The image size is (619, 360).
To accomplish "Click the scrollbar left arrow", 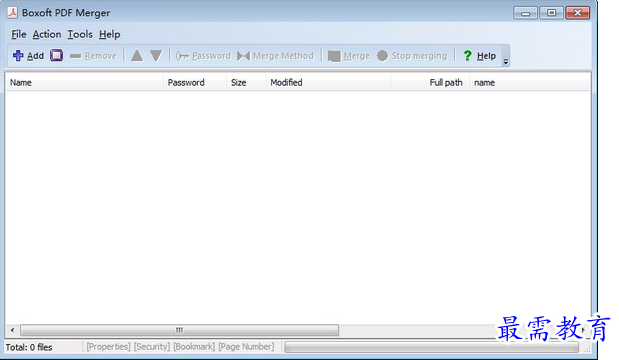I will pyautogui.click(x=12, y=330).
